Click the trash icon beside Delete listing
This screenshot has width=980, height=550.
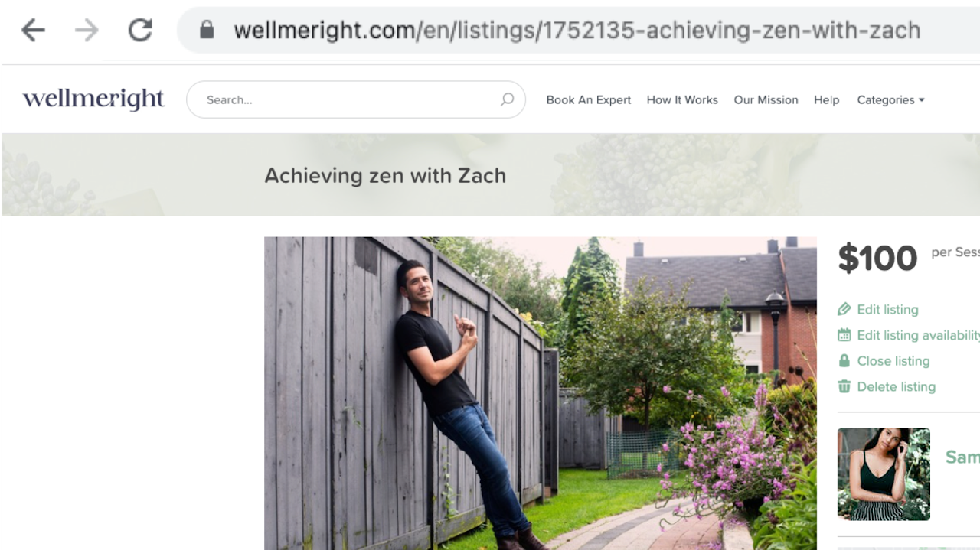pyautogui.click(x=844, y=386)
